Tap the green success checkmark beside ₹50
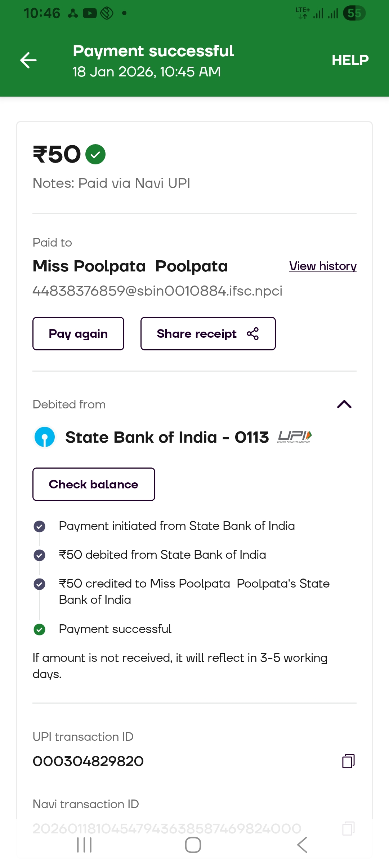Viewport: 389px width, 868px height. click(95, 154)
